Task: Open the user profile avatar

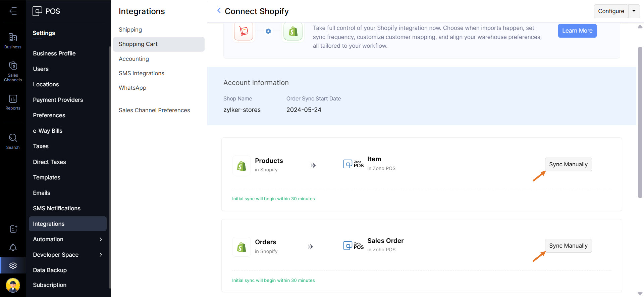Action: click(13, 285)
